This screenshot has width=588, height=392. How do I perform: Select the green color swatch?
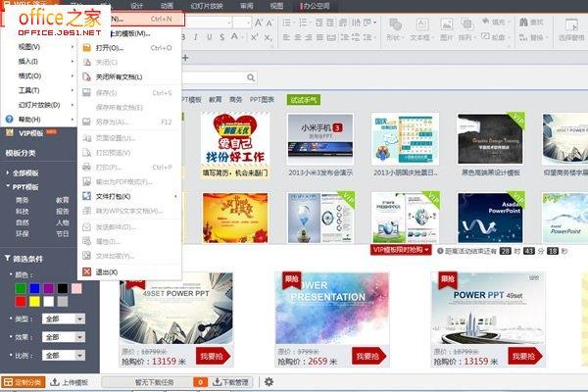21,288
